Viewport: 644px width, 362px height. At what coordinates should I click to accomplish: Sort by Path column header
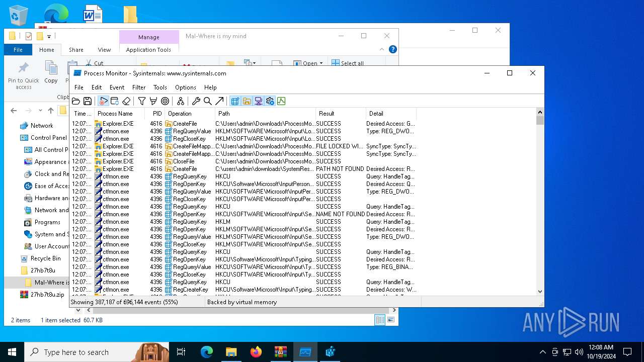pyautogui.click(x=265, y=114)
